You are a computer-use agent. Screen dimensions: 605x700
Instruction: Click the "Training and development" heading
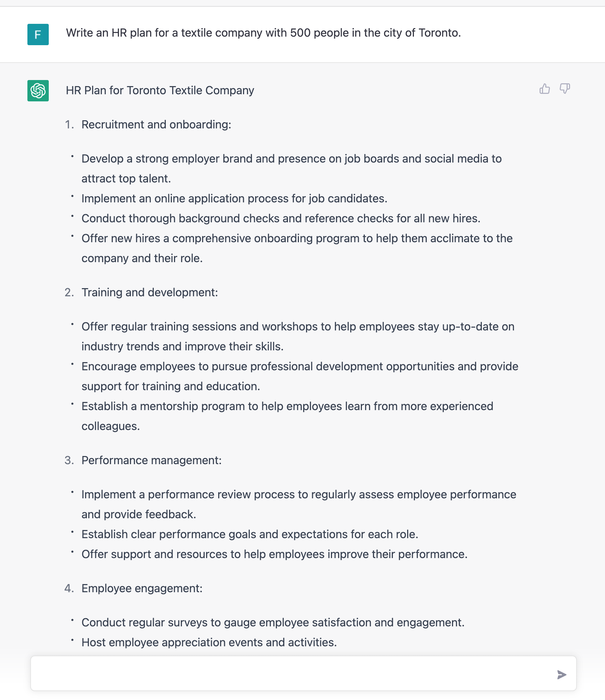tap(149, 293)
